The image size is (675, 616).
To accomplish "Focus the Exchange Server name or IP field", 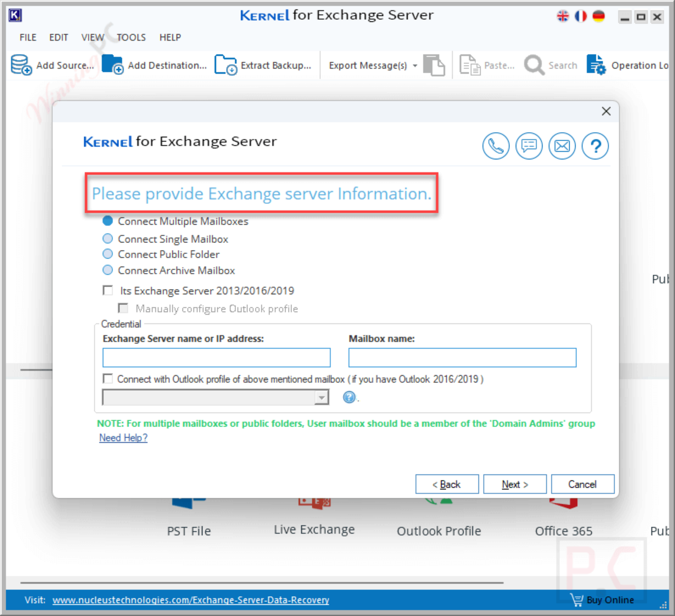I will pyautogui.click(x=216, y=358).
